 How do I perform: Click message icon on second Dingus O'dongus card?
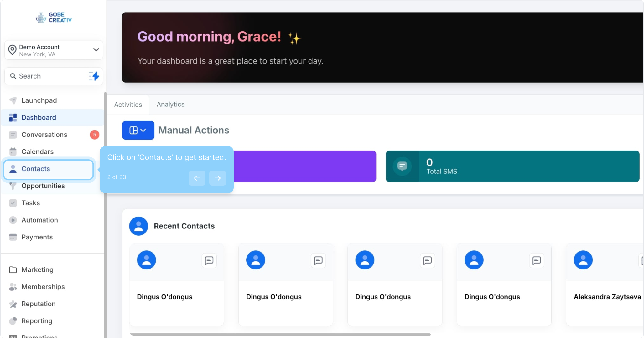[x=318, y=260]
